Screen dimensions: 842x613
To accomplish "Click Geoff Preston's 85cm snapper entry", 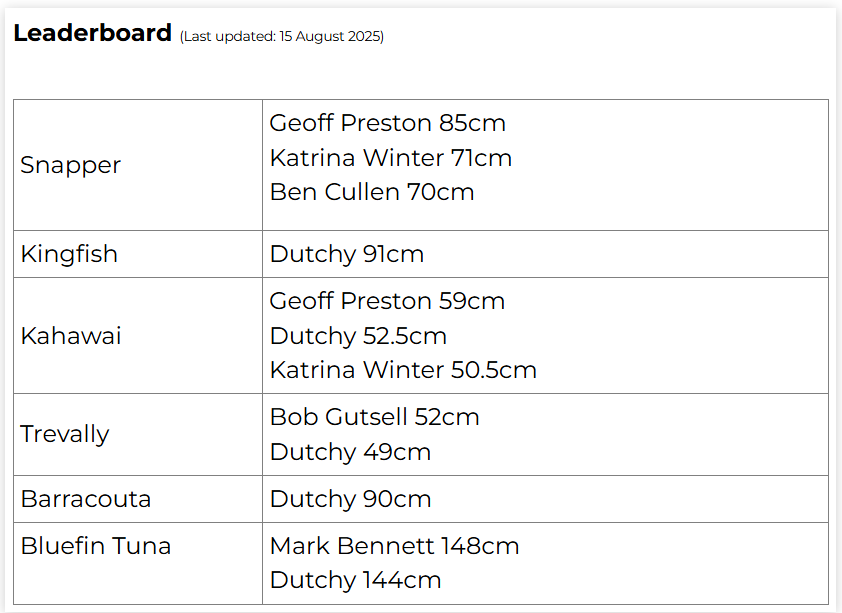I will point(387,123).
